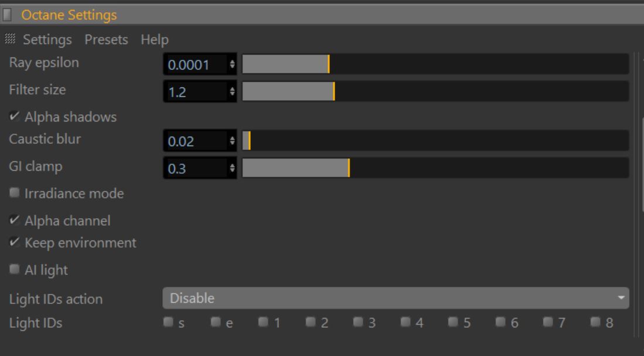
Task: Expand the Light IDs action dropdown
Action: coord(395,299)
